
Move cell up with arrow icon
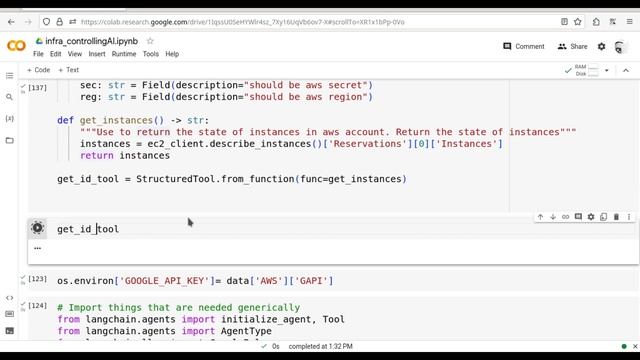540,217
